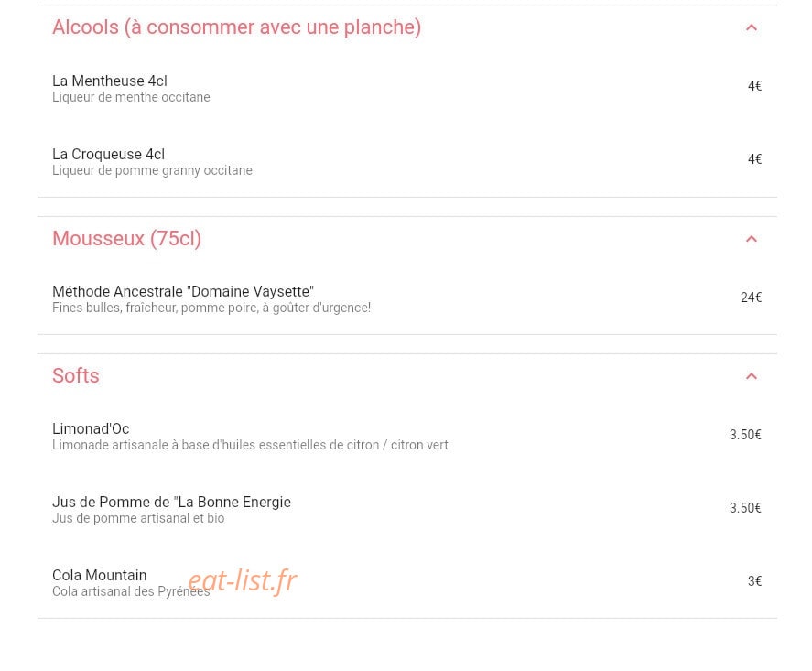Click the Liqueur de menthe occitane description
This screenshot has height=671, width=812.
[x=131, y=97]
